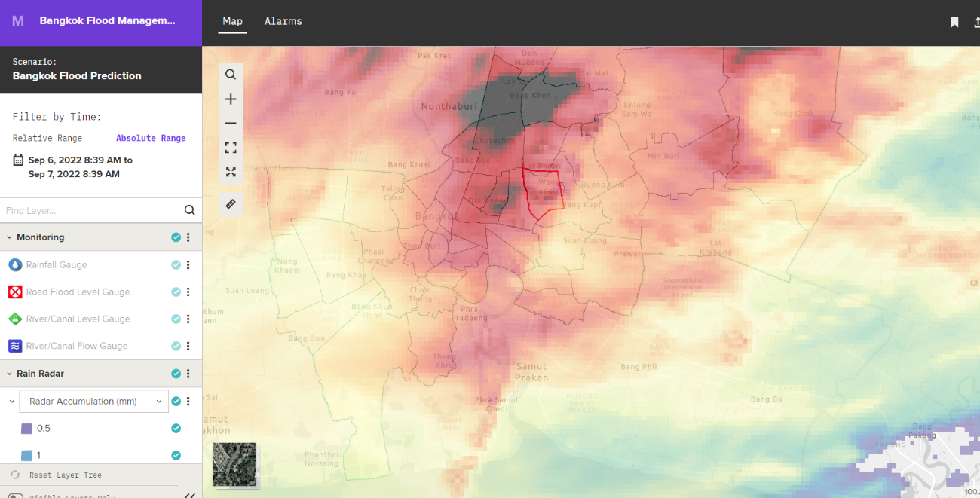Select the Map tab
980x498 pixels.
pos(232,21)
